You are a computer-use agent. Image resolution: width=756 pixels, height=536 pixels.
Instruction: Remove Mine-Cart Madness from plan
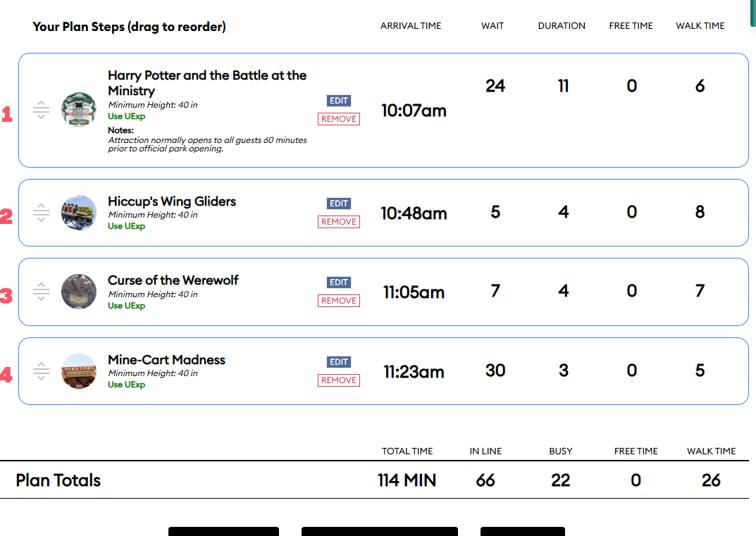339,380
